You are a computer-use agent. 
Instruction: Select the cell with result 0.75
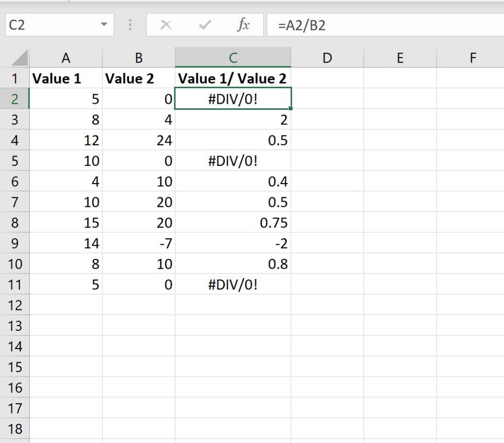point(233,222)
